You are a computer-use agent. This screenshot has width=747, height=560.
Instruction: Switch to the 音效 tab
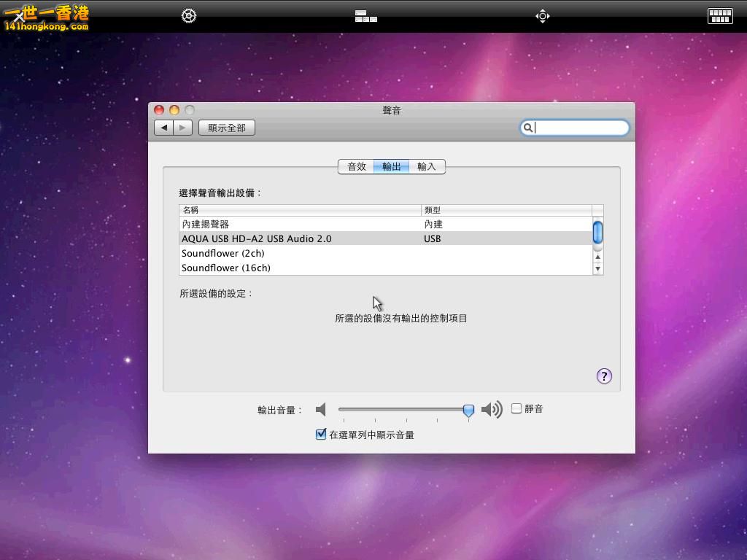pos(356,166)
